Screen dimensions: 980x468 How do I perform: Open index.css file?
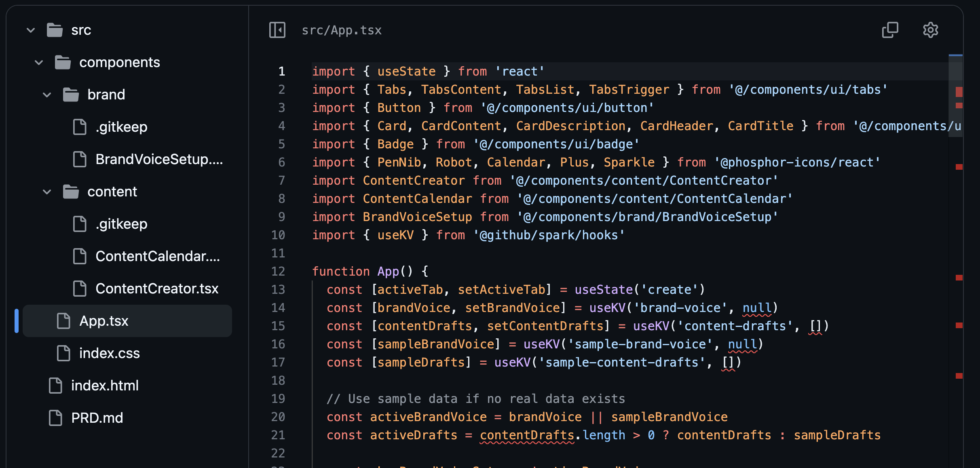coord(109,353)
